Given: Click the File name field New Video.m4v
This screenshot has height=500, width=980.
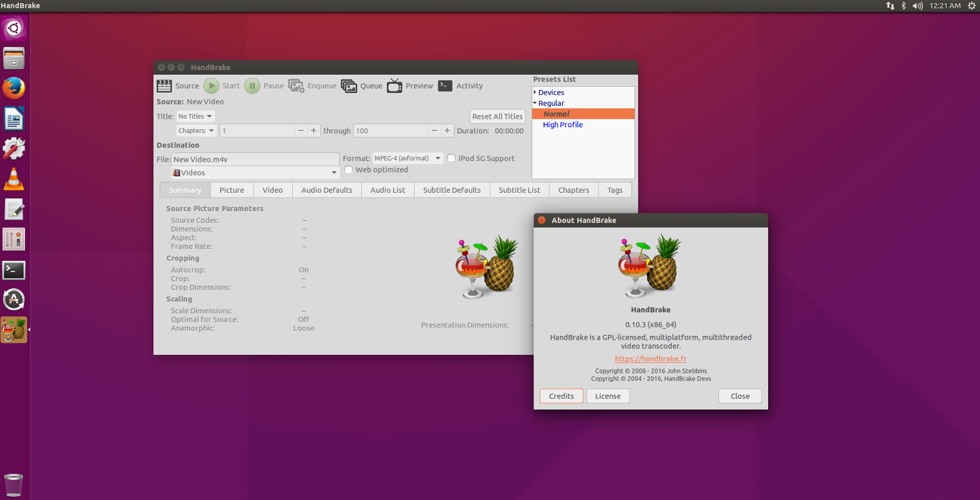Looking at the screenshot, I should (255, 159).
